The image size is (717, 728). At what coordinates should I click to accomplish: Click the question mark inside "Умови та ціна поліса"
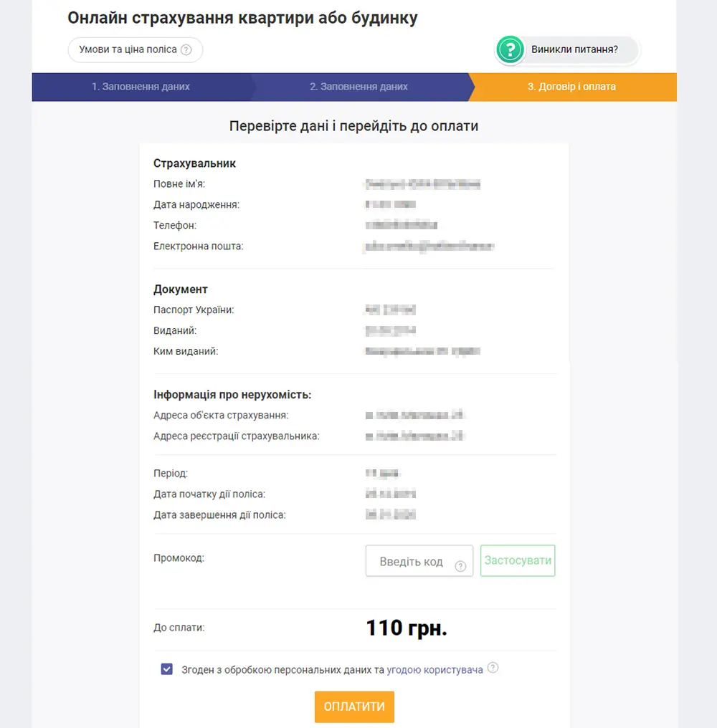pyautogui.click(x=187, y=50)
